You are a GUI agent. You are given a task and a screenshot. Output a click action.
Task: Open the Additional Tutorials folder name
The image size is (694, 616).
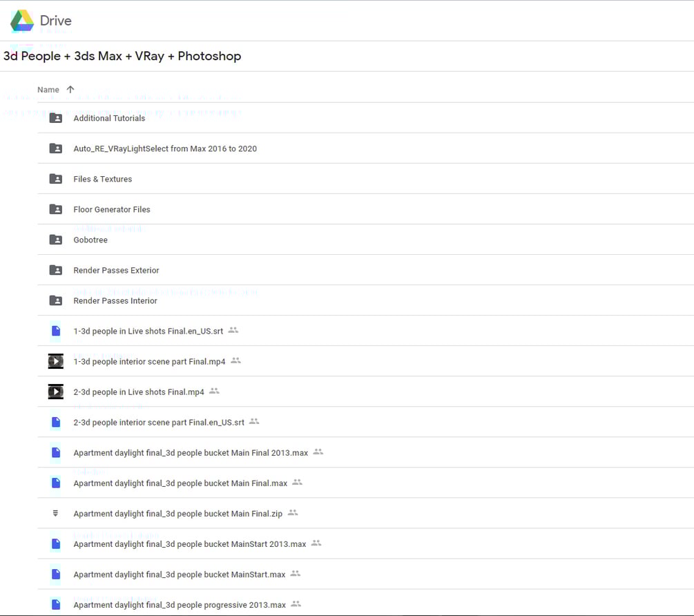[x=109, y=118]
